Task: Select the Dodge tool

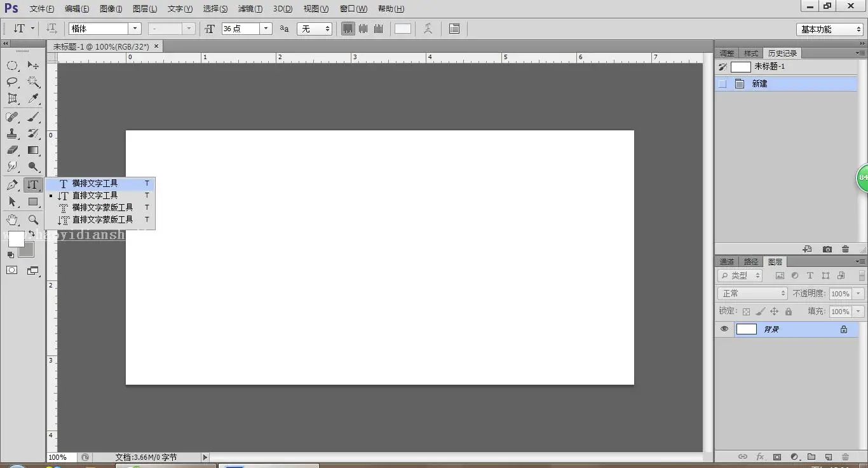Action: click(x=33, y=167)
